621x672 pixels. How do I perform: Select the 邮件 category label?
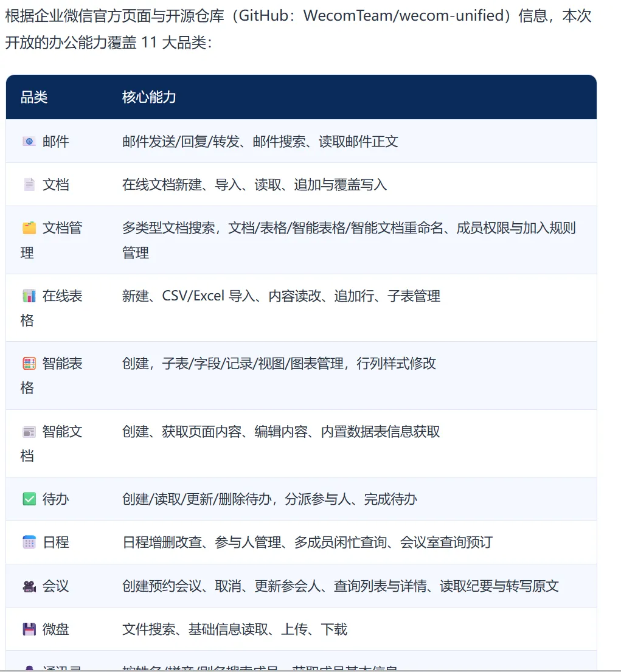56,142
